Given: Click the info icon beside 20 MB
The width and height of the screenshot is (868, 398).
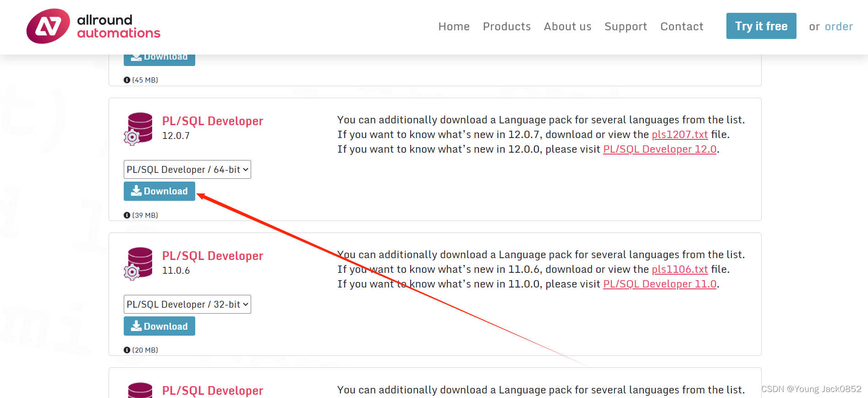Looking at the screenshot, I should pyautogui.click(x=127, y=350).
